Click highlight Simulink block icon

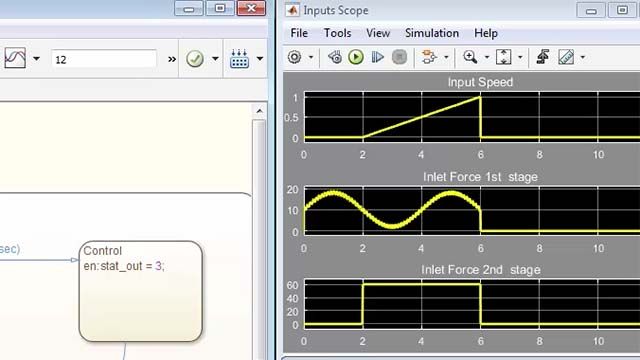click(429, 57)
